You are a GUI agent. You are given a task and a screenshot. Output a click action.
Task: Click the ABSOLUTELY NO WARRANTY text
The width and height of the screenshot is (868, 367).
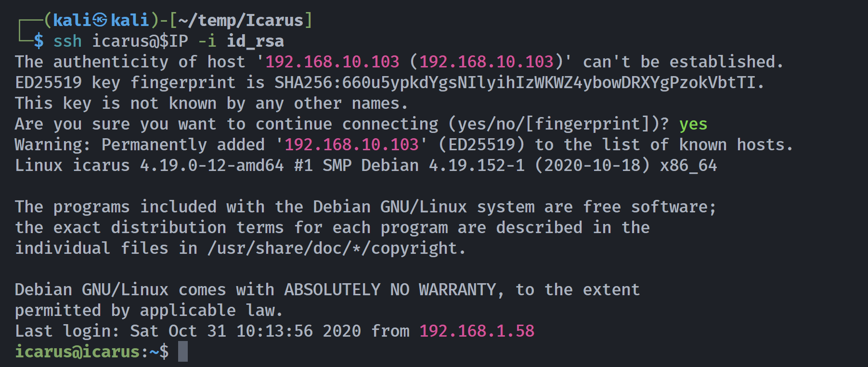[x=390, y=290]
